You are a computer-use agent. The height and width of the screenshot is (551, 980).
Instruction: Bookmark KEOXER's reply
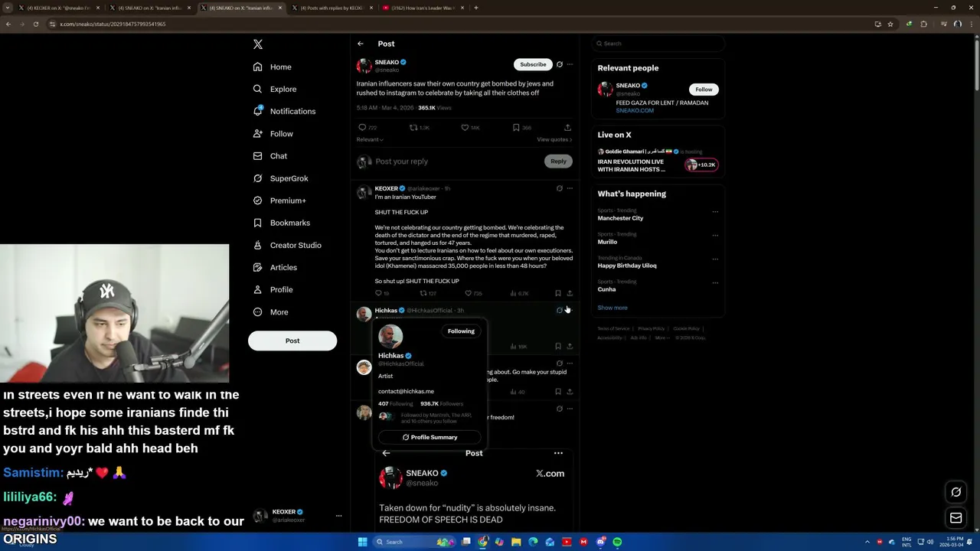tap(558, 293)
